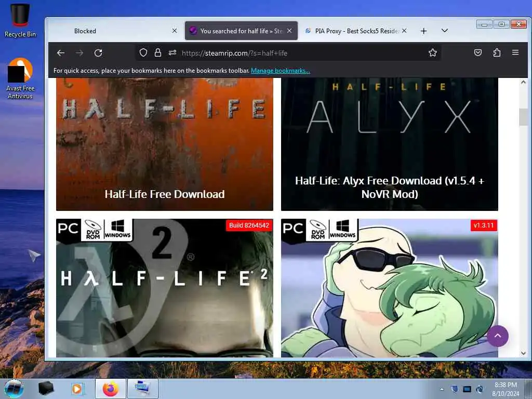
Task: Click the vertical scrollbar thumb
Action: click(x=523, y=117)
